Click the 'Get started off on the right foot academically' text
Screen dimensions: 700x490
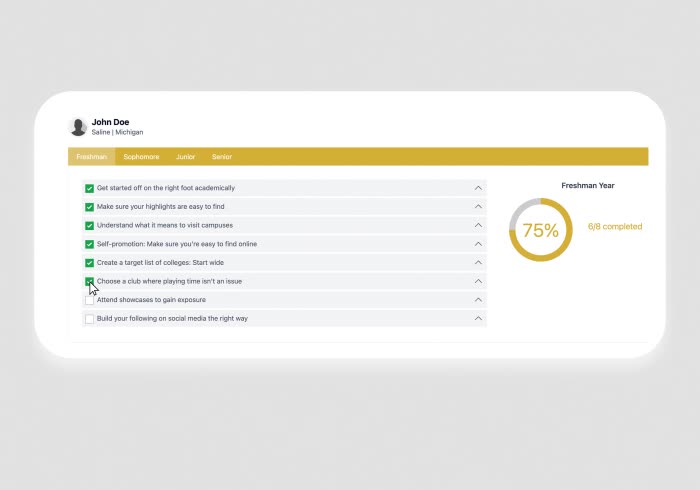pos(166,188)
